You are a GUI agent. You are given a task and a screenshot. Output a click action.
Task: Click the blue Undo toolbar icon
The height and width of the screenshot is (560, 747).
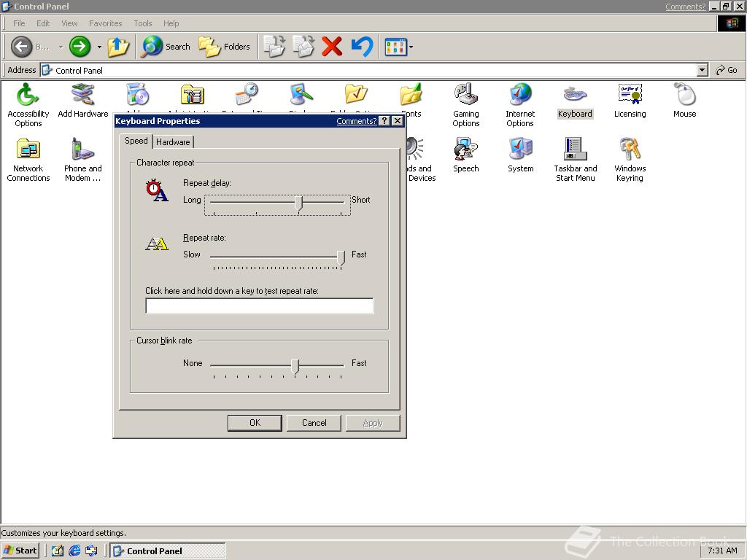[362, 47]
